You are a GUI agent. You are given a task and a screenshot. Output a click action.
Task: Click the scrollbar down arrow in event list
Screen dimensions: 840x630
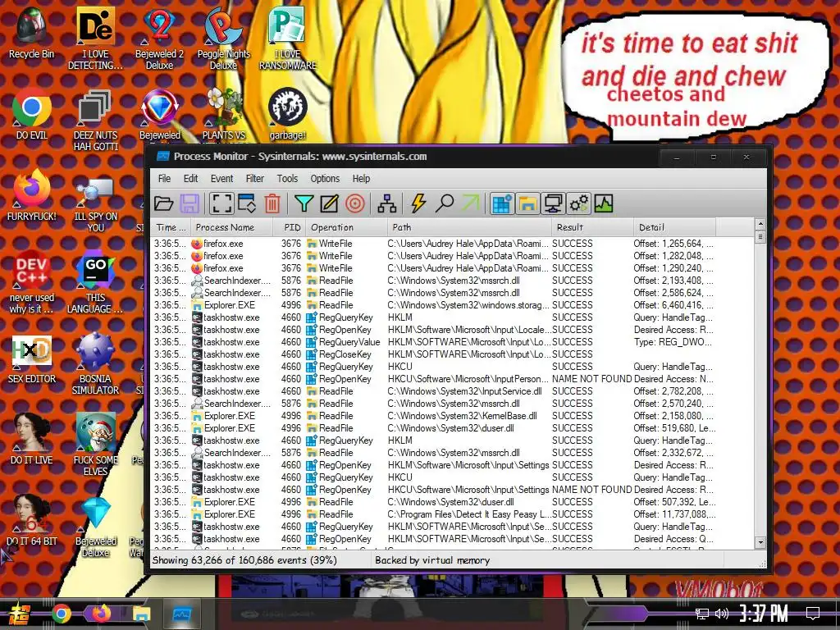point(760,543)
